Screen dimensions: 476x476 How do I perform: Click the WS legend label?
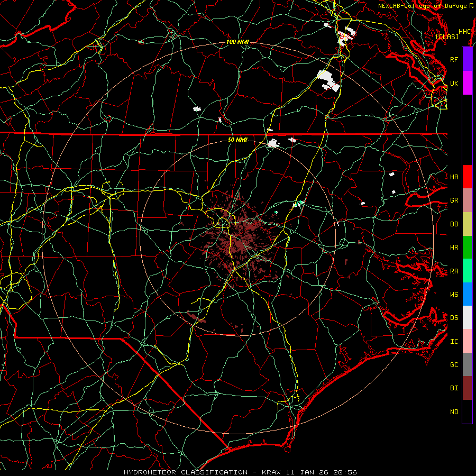[x=454, y=294]
